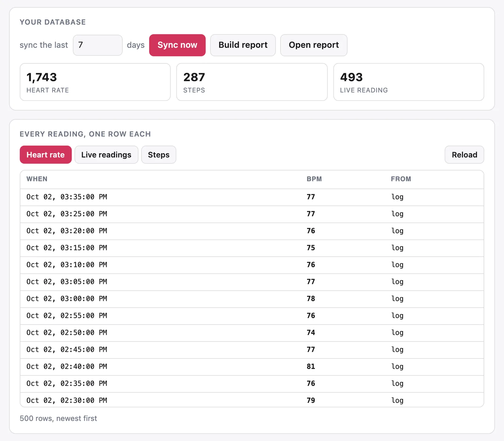This screenshot has width=504, height=441.
Task: Select row Oct 02, 03:05:00 PM
Action: coord(252,282)
